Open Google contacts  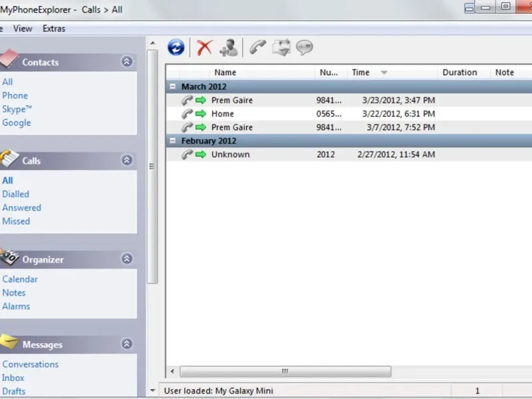click(x=16, y=123)
